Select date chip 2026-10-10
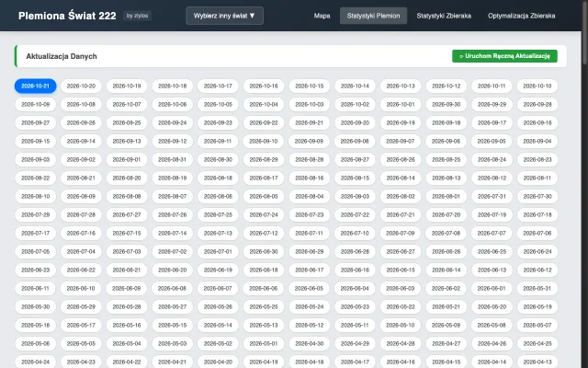The width and height of the screenshot is (588, 368). [x=537, y=86]
